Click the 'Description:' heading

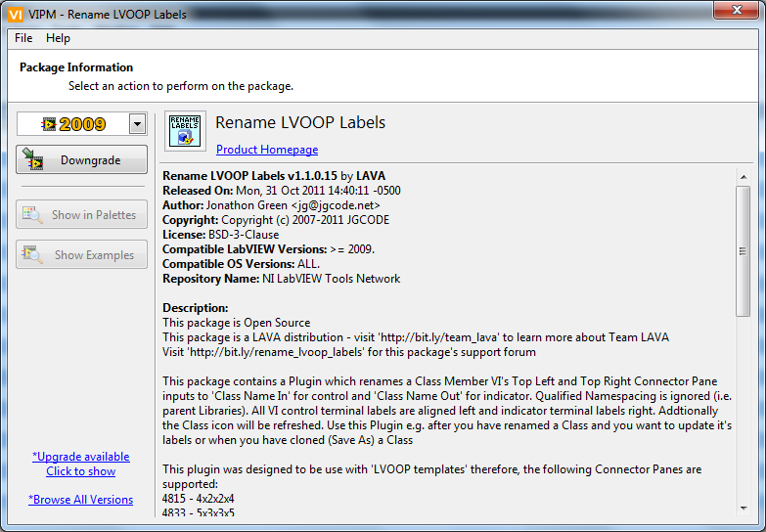tap(196, 308)
